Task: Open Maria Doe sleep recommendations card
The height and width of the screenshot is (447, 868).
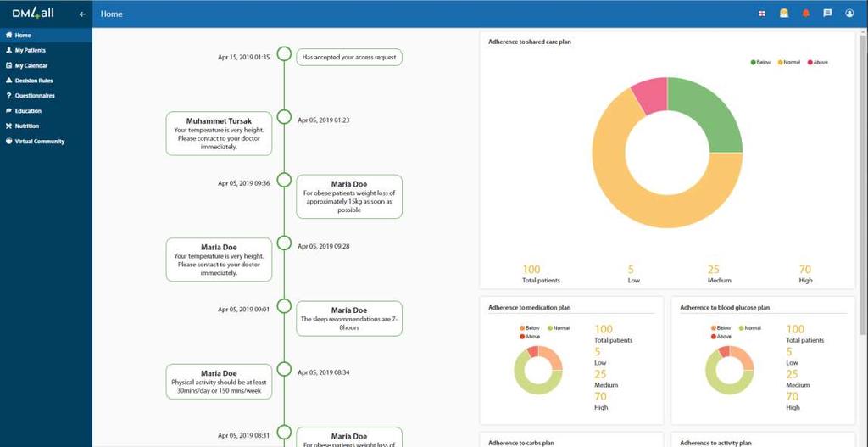Action: pos(348,318)
